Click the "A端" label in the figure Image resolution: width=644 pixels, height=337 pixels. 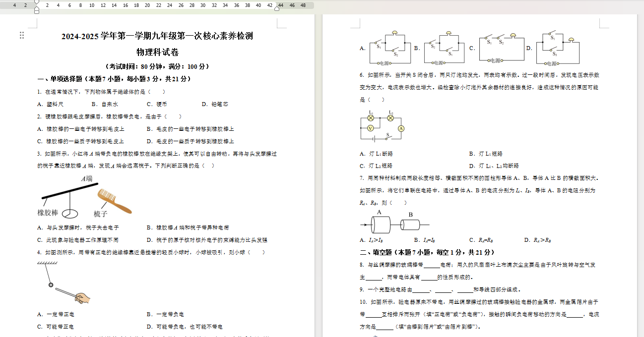point(87,178)
